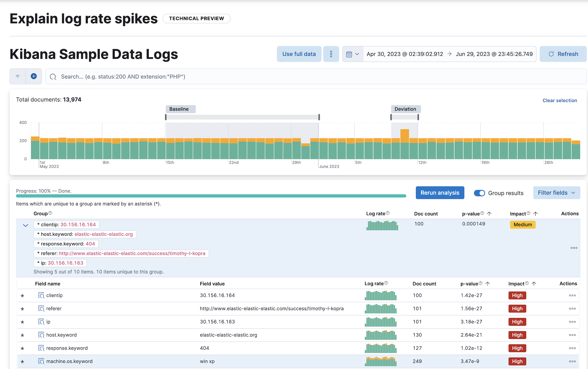The image size is (588, 369).
Task: Click the filter icon on the left toolbar
Action: pyautogui.click(x=17, y=77)
